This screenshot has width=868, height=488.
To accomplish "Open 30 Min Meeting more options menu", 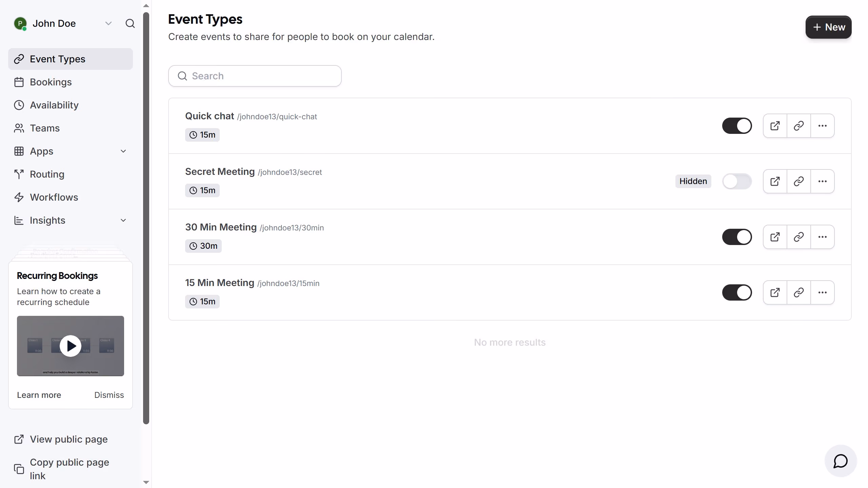I will tap(823, 237).
